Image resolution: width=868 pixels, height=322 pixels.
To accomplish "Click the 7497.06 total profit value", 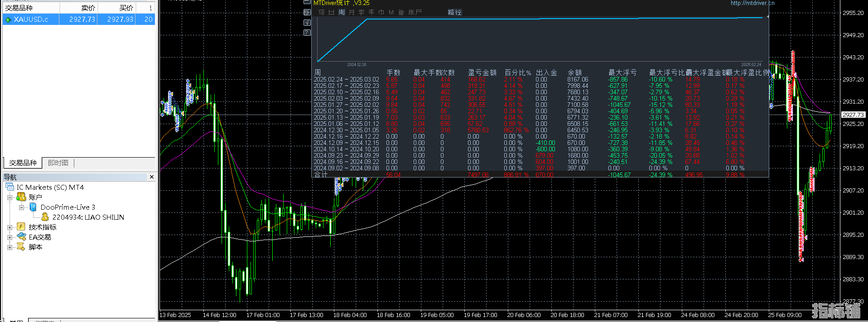I will pos(478,175).
